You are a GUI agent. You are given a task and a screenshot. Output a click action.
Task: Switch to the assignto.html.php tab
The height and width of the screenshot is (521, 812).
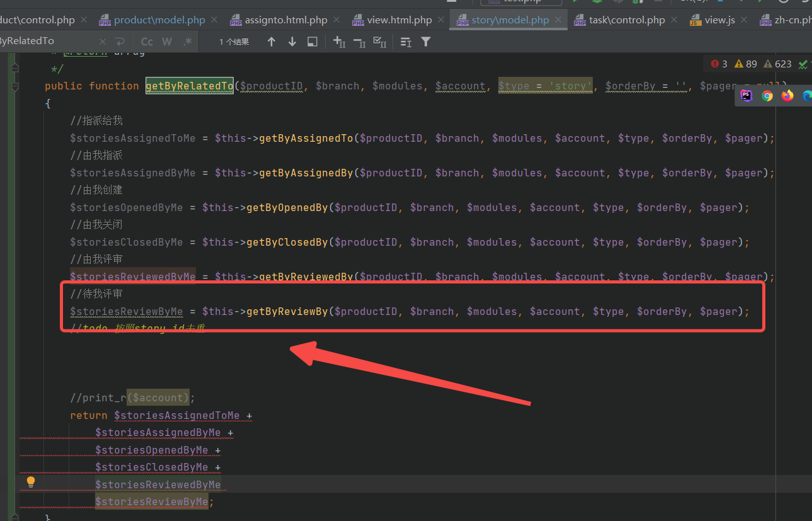(x=285, y=20)
